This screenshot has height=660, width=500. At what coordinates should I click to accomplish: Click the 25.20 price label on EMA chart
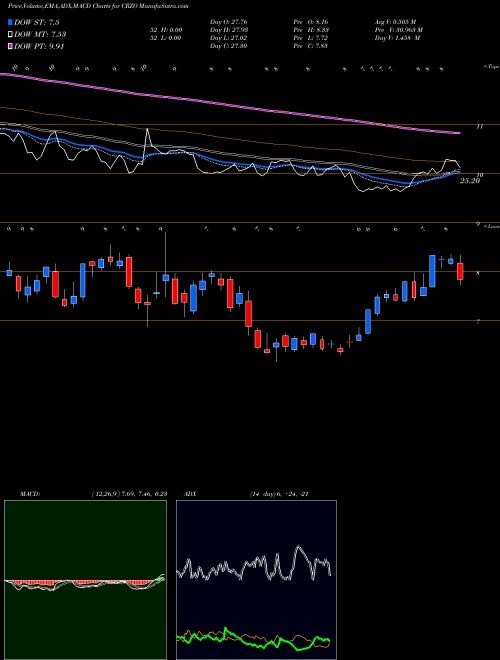(470, 181)
